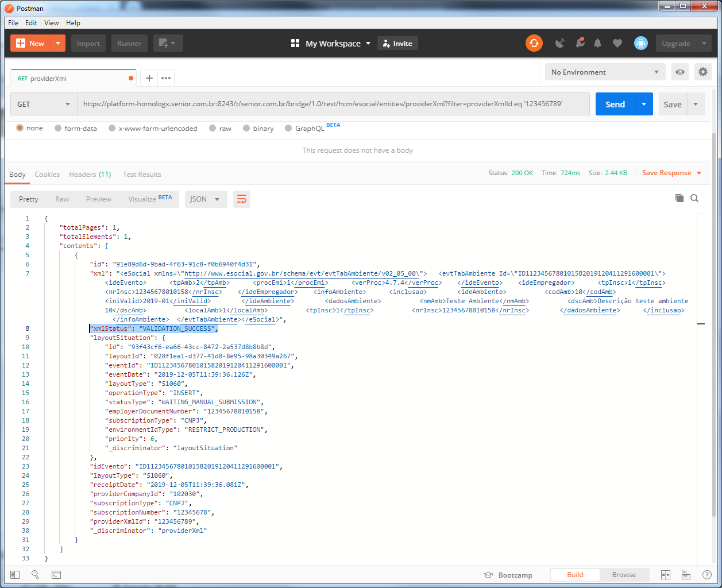Screen dimensions: 722x588
Task: Select the Pretty response view
Action: click(28, 199)
